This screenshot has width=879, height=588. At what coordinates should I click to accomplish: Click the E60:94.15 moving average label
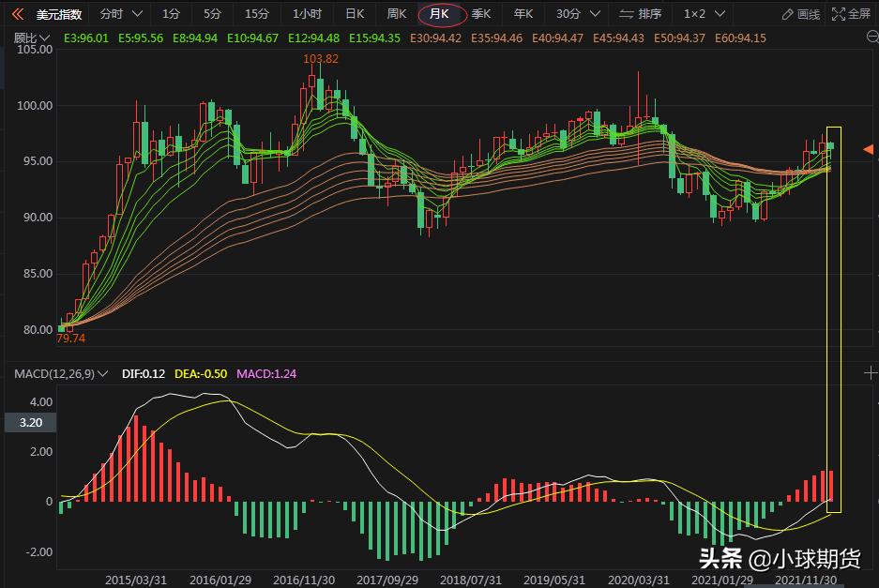pyautogui.click(x=740, y=38)
